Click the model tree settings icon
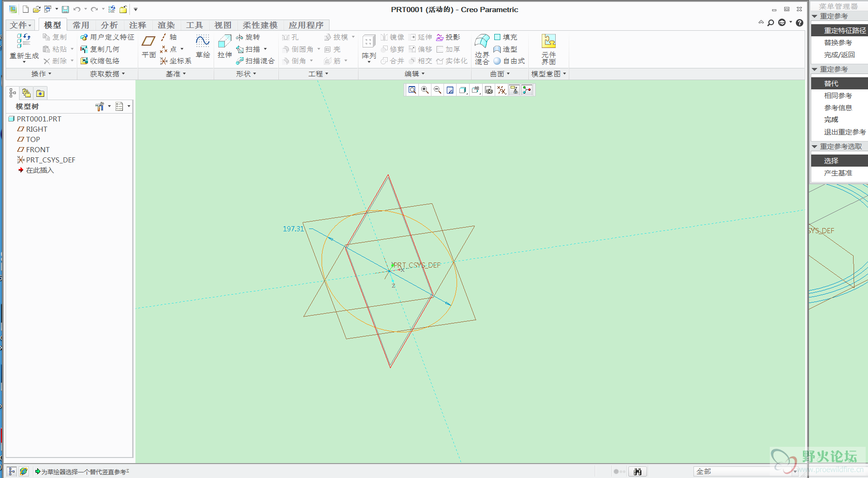Viewport: 868px width, 478px height. coord(100,107)
